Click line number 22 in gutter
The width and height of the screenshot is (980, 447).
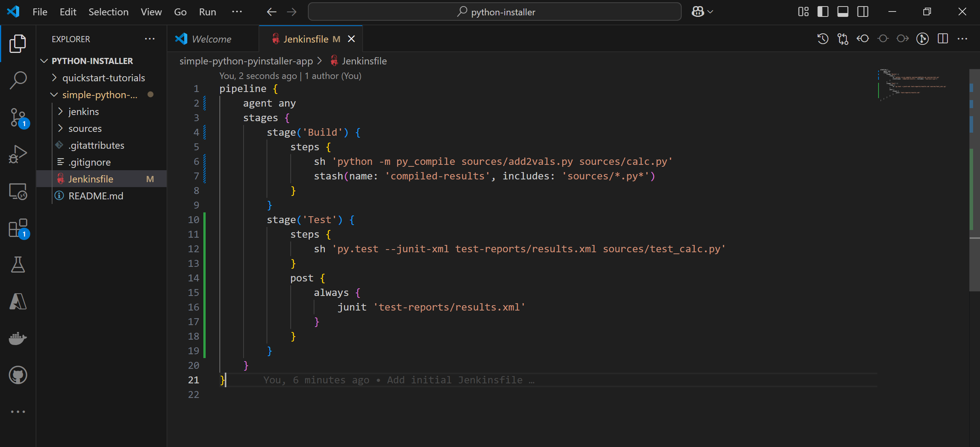193,394
